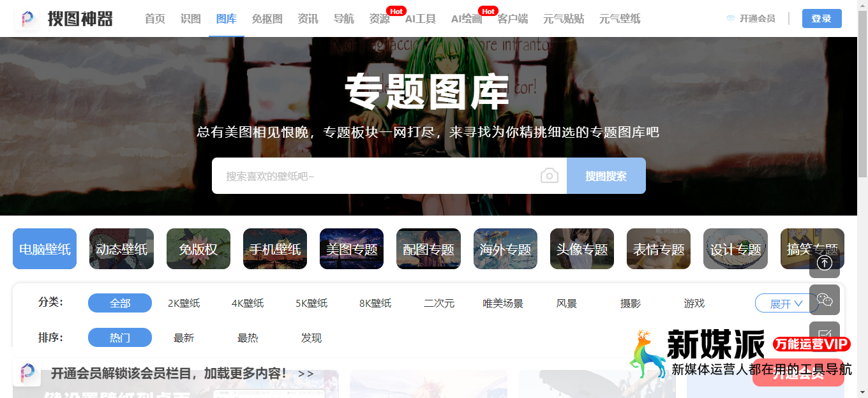Sort by 最热
Image resolution: width=868 pixels, height=398 pixels.
pos(248,337)
